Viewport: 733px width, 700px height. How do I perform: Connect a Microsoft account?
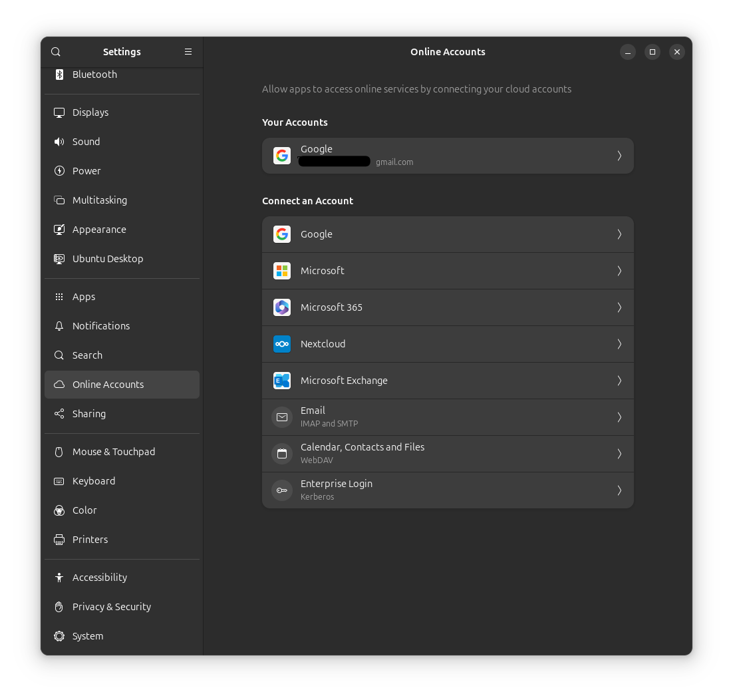[448, 271]
